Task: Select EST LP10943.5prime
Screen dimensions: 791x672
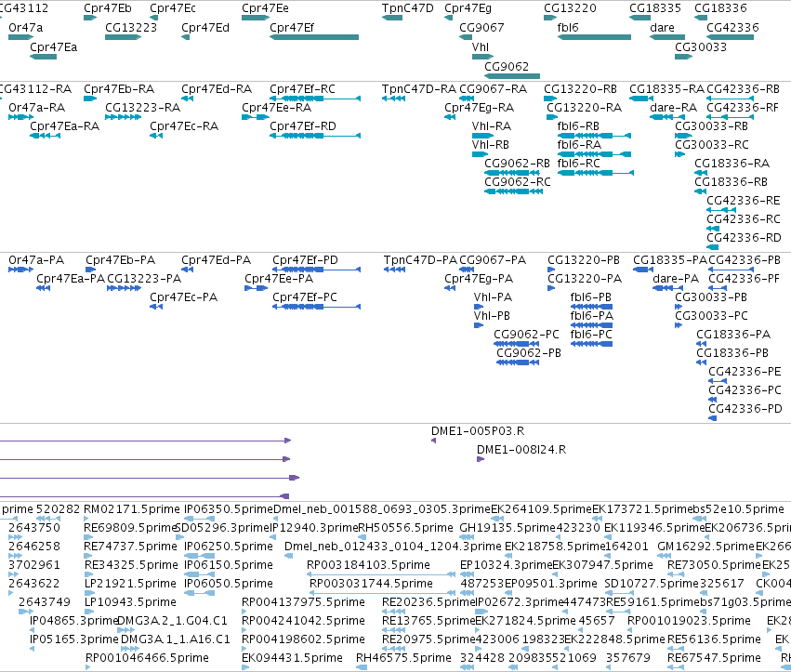Action: click(88, 612)
